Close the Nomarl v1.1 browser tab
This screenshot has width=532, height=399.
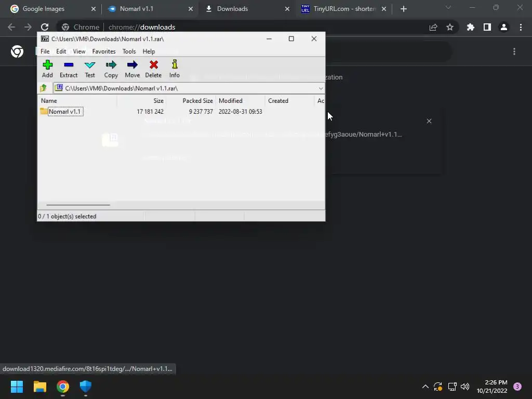click(x=191, y=9)
